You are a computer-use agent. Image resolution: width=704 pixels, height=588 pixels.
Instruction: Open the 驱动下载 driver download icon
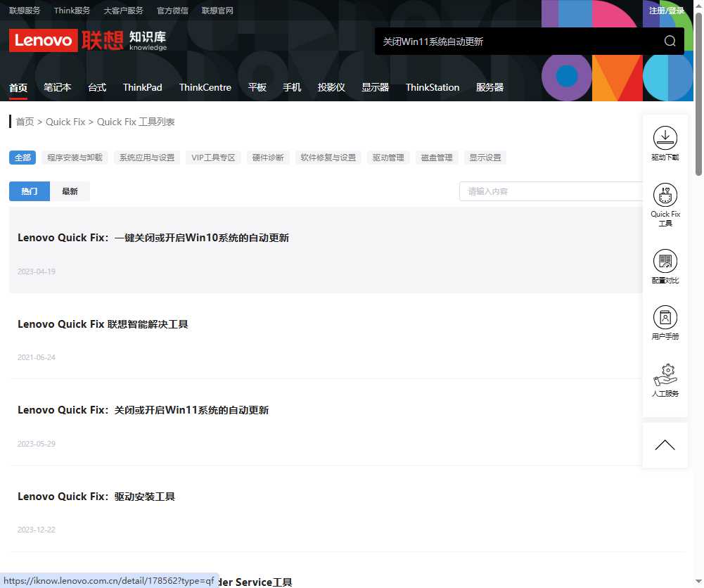665,138
